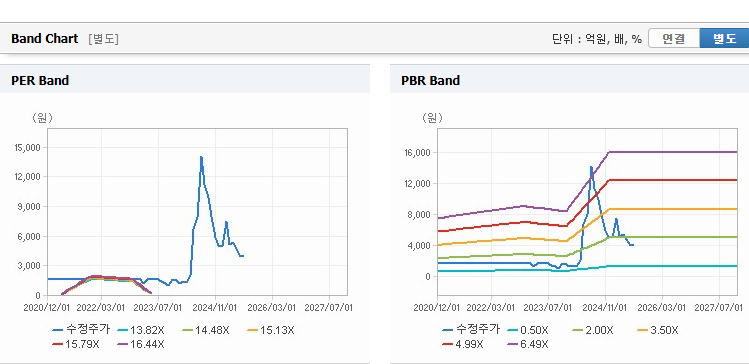Click the PER Band panel title
This screenshot has width=749, height=364.
click(x=40, y=80)
